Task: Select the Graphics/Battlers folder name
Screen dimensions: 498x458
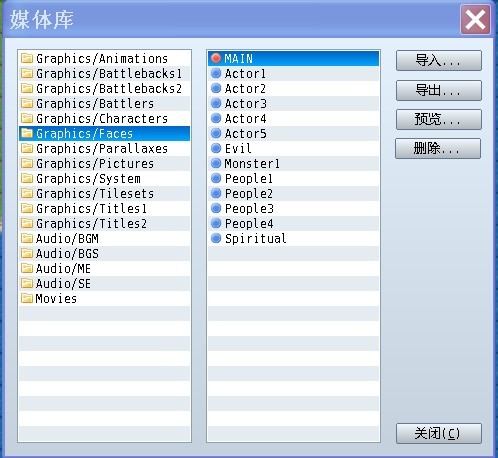Action: (95, 104)
